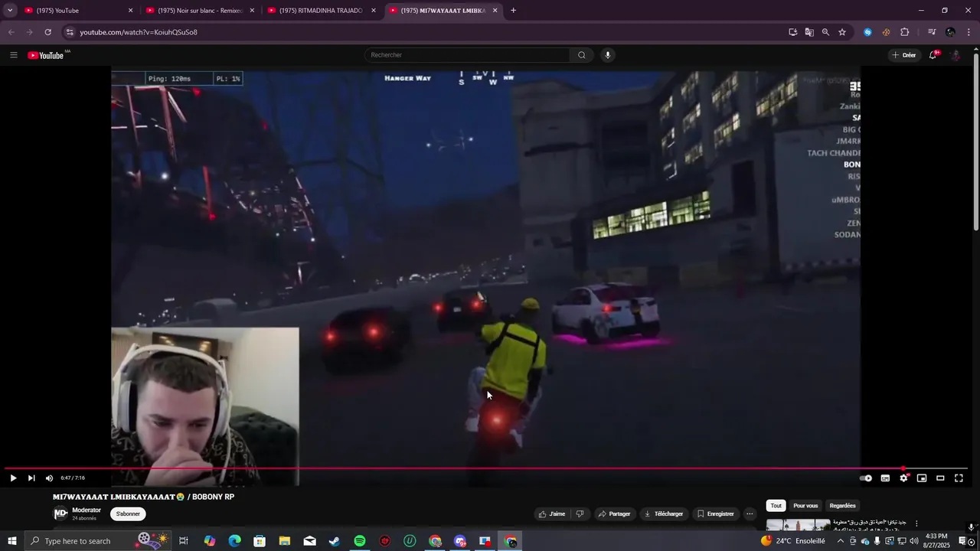
Task: Open options for the recommended video
Action: tap(916, 524)
